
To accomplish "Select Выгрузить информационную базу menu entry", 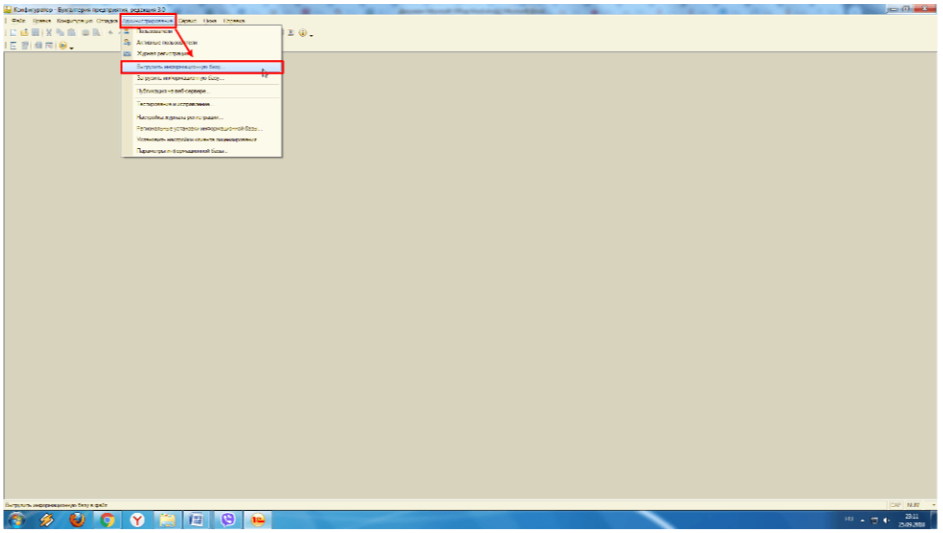I will [x=201, y=67].
